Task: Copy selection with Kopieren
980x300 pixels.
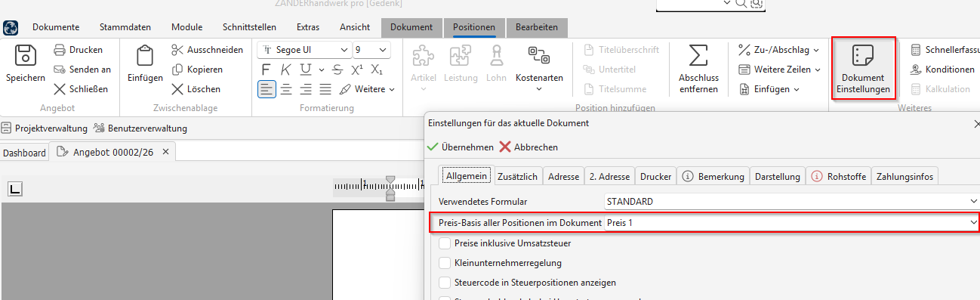Action: 197,69
